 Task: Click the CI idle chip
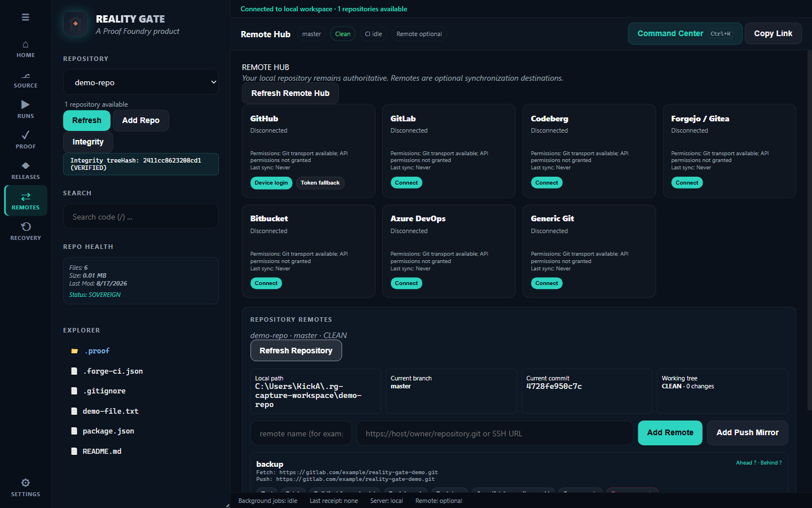tap(373, 34)
